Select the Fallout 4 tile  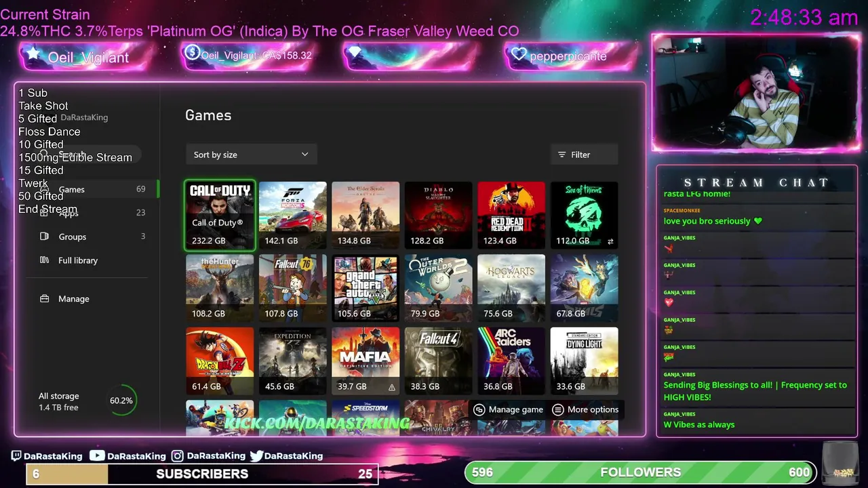(438, 361)
